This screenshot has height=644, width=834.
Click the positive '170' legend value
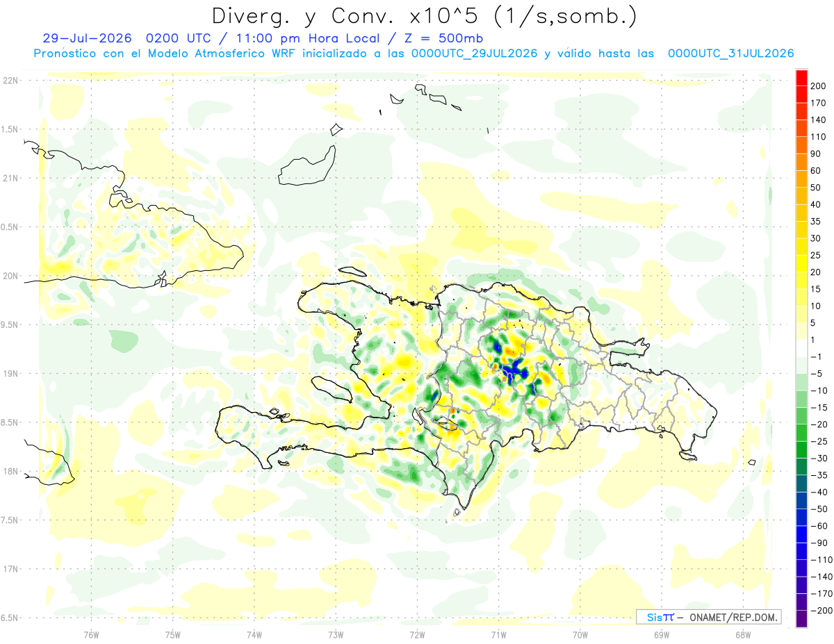817,103
